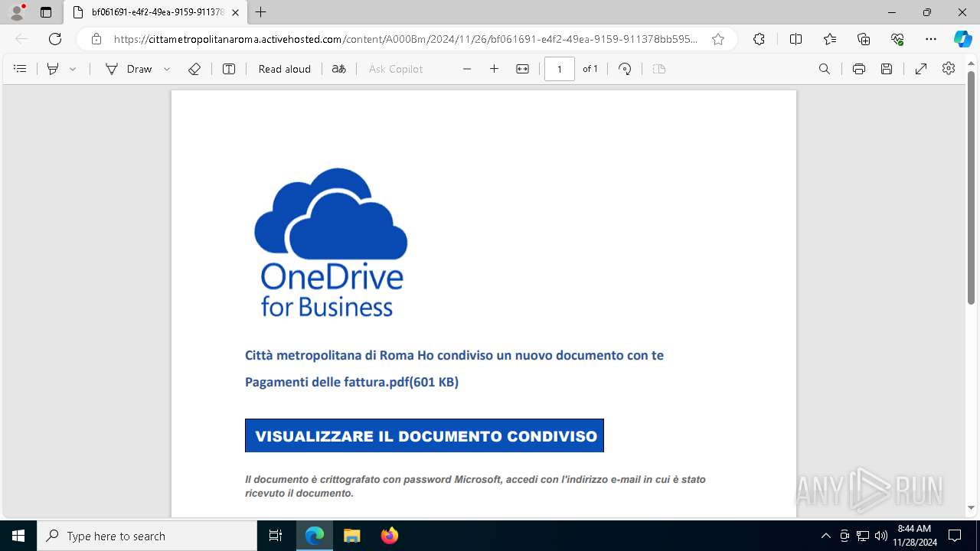Viewport: 980px width, 551px height.
Task: Open a new browser tab
Action: (261, 12)
